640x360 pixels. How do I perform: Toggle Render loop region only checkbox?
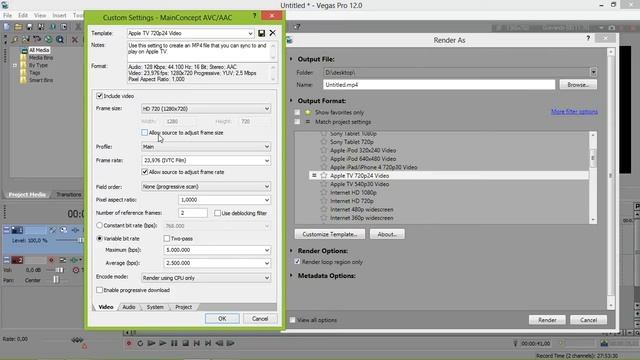[297, 262]
